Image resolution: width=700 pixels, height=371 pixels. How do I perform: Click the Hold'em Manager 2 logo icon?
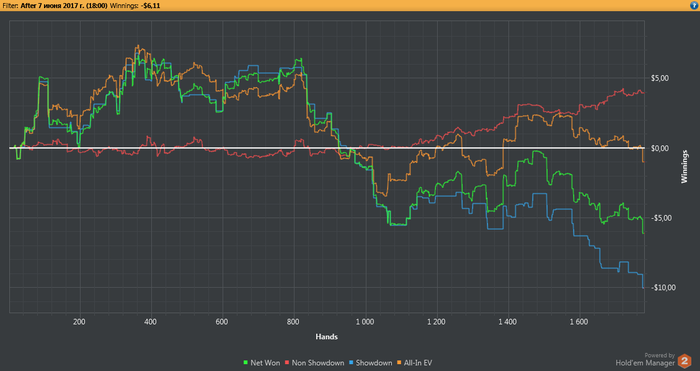[684, 360]
